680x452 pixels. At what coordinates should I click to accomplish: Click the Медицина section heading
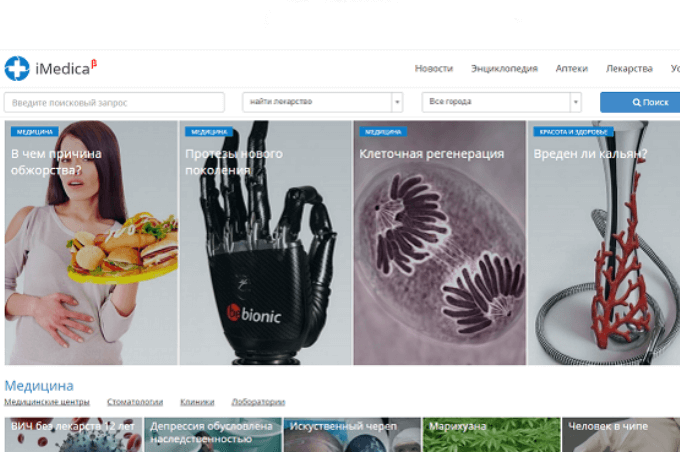click(39, 385)
